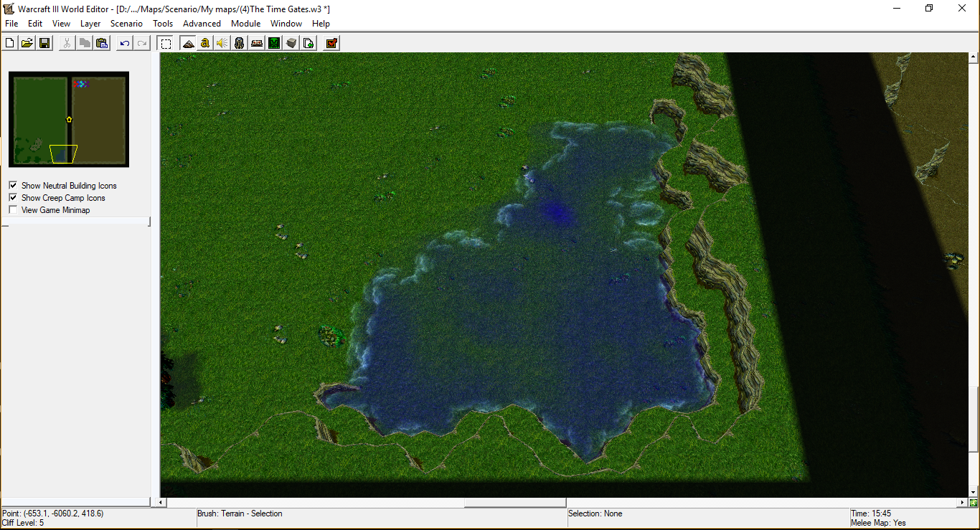
Task: Open the Edit menu
Action: point(35,24)
